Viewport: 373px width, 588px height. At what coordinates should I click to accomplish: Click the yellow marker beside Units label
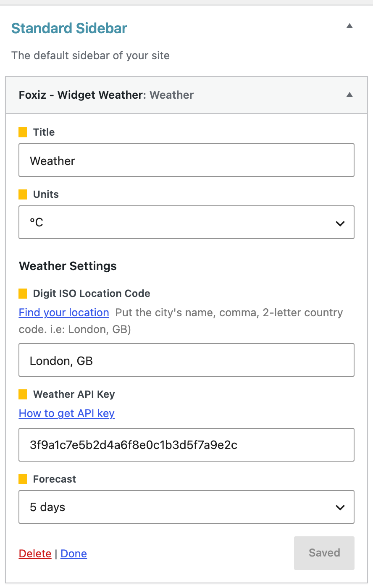(x=23, y=194)
